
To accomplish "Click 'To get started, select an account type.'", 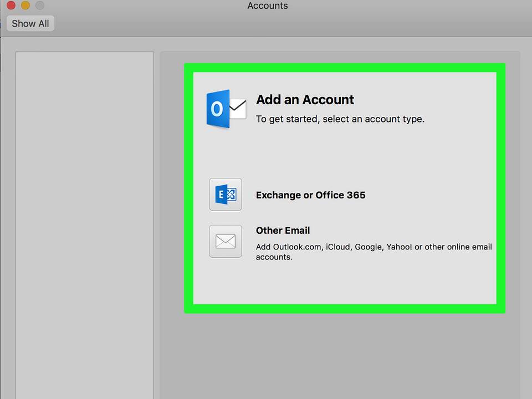I will coord(340,119).
